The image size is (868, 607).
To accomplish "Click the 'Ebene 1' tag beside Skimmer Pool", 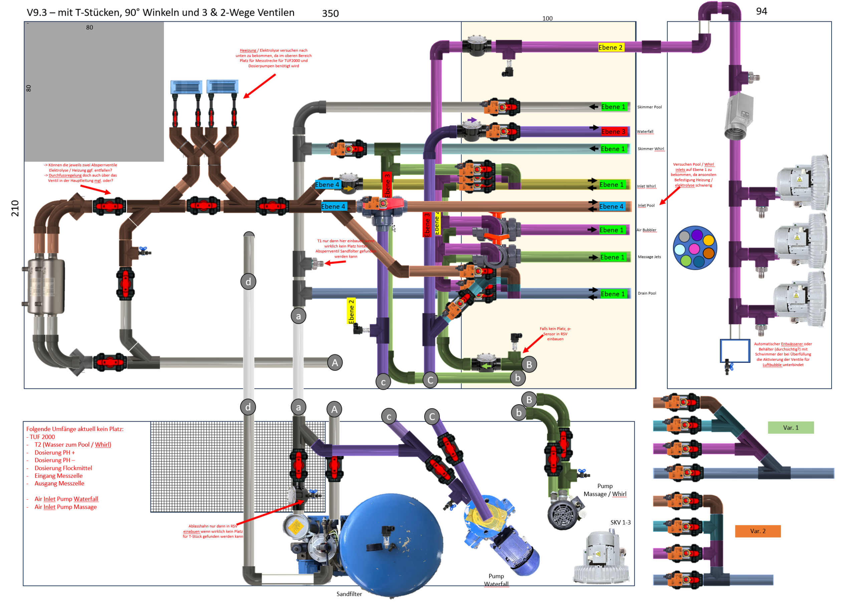I will pos(613,107).
